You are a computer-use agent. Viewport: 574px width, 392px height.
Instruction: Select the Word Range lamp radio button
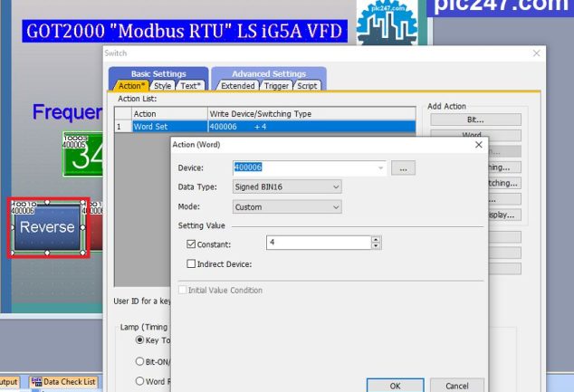[139, 381]
